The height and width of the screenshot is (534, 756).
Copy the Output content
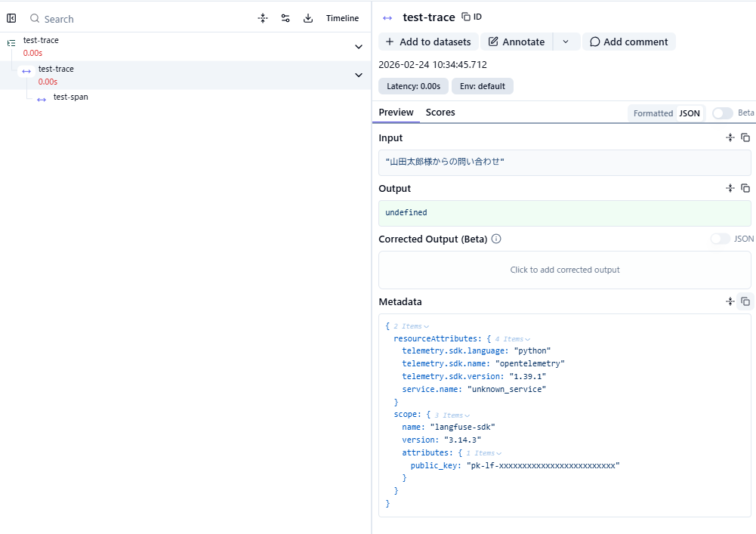[x=745, y=188]
